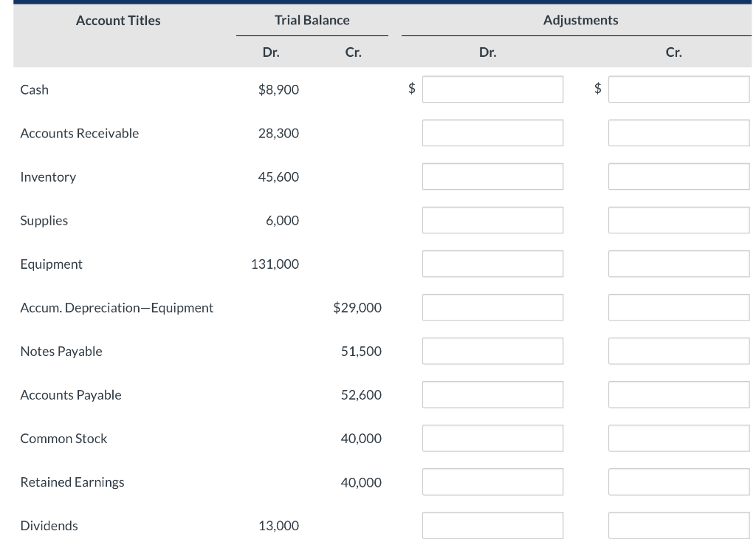This screenshot has width=756, height=548.
Task: Click the Trial Balance header label
Action: click(312, 20)
